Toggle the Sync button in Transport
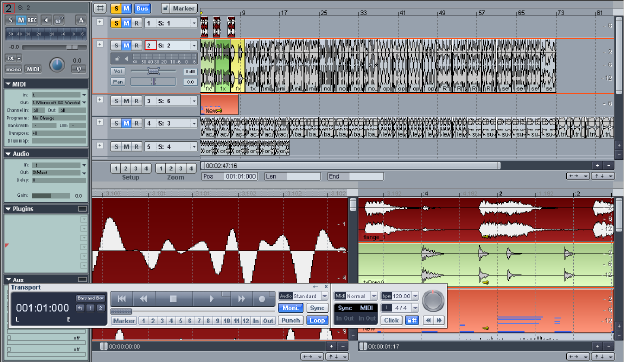 pos(317,308)
